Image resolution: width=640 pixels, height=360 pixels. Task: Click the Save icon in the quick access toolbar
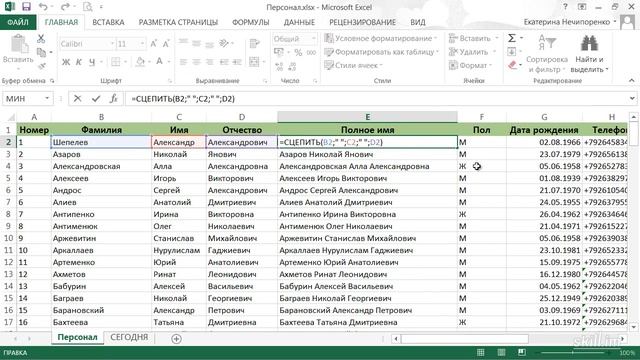[26, 7]
